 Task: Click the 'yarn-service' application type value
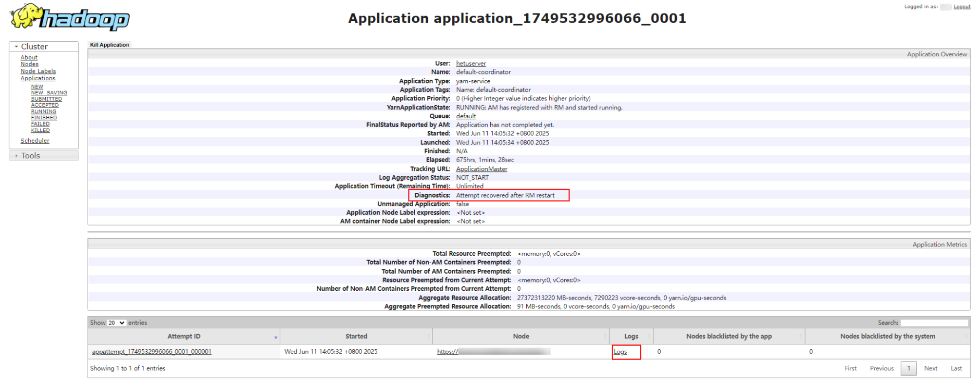click(473, 81)
